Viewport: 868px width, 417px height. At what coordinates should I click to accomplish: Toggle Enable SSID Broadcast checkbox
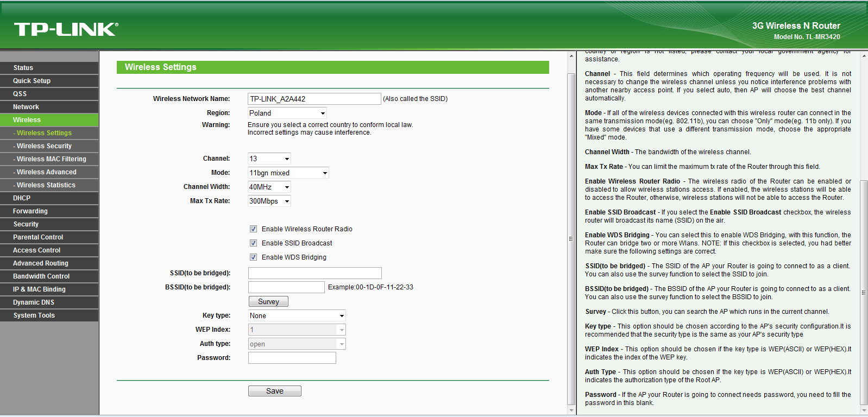[253, 243]
